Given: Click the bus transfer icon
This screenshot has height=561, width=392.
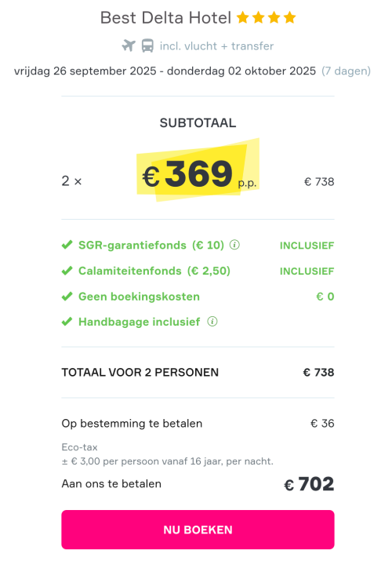Looking at the screenshot, I should click(x=147, y=46).
